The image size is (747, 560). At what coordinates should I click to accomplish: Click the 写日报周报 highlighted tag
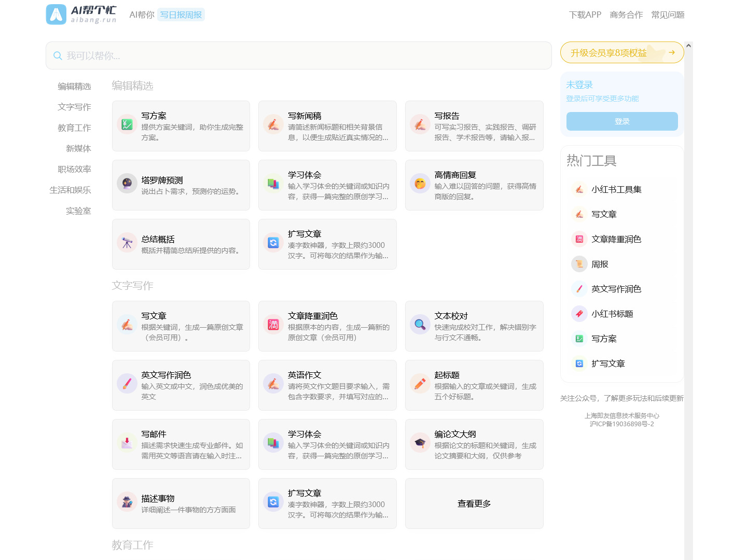pyautogui.click(x=181, y=15)
